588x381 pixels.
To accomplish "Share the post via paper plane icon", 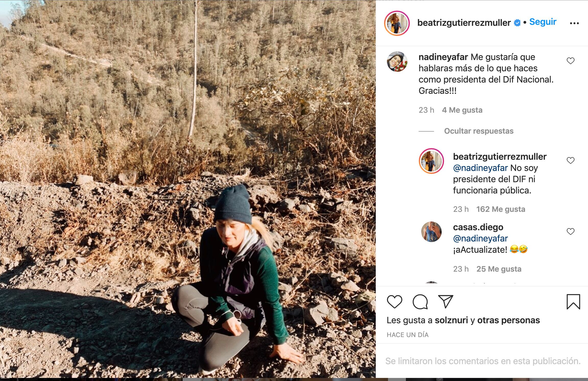I will tap(445, 302).
